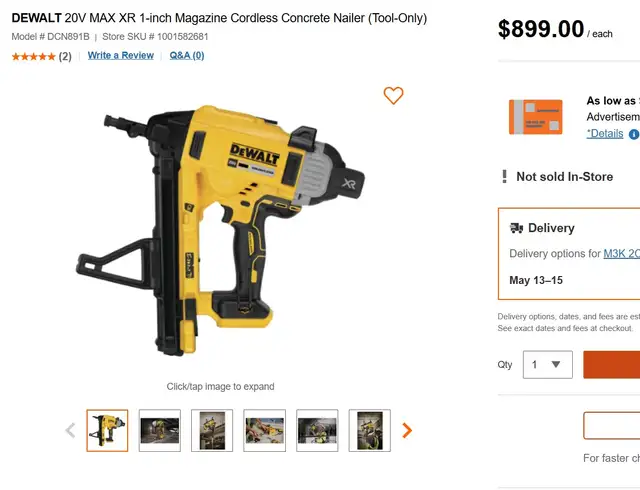Open the Write a Review link
Screen dimensions: 640x490
[121, 56]
